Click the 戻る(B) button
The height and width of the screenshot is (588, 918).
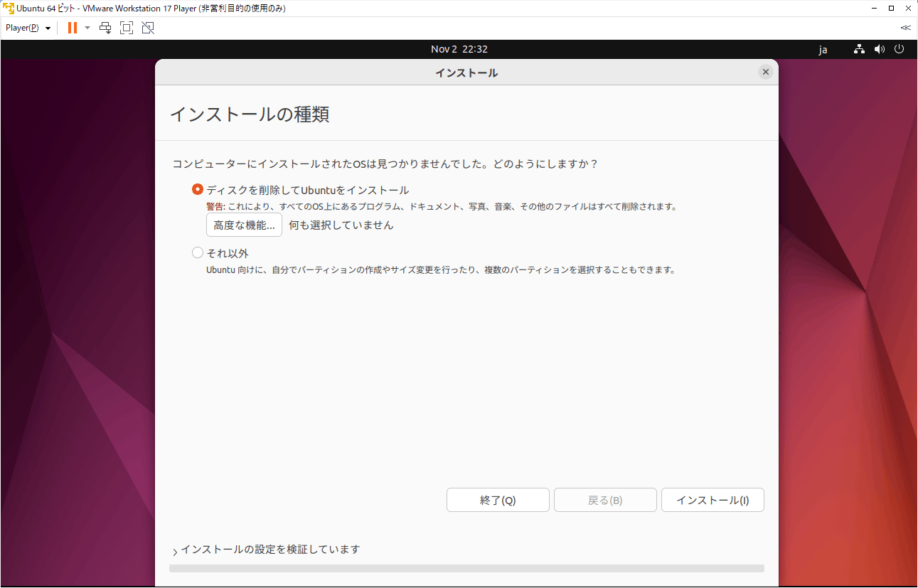click(x=605, y=500)
